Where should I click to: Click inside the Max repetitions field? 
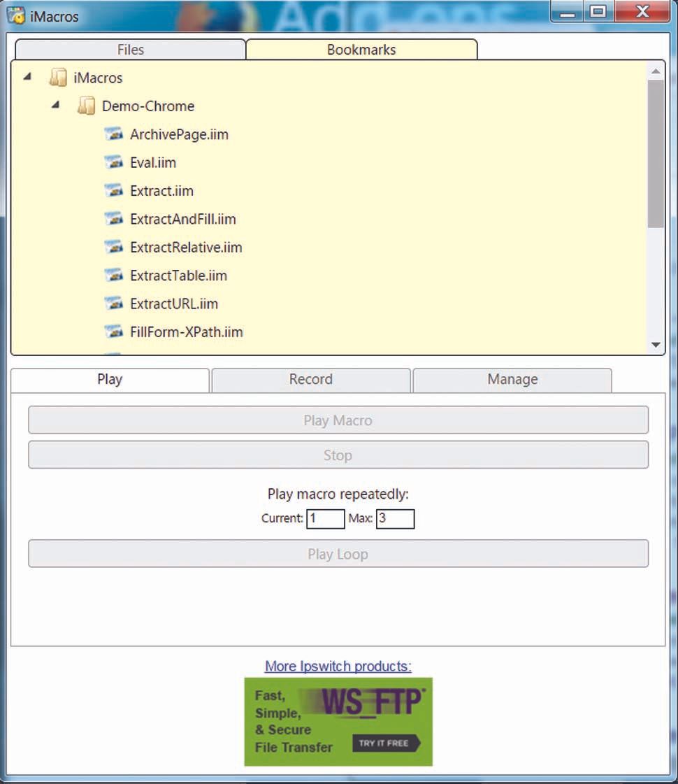[x=396, y=519]
